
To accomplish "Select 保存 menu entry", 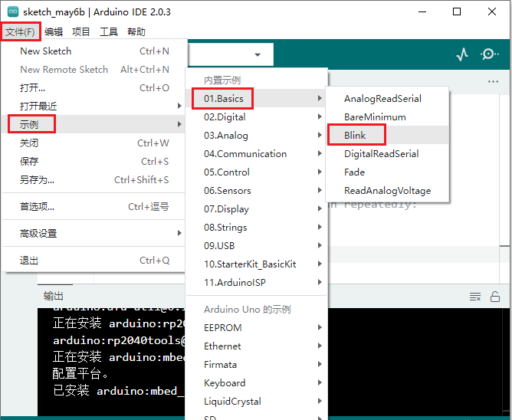I will coord(94,162).
